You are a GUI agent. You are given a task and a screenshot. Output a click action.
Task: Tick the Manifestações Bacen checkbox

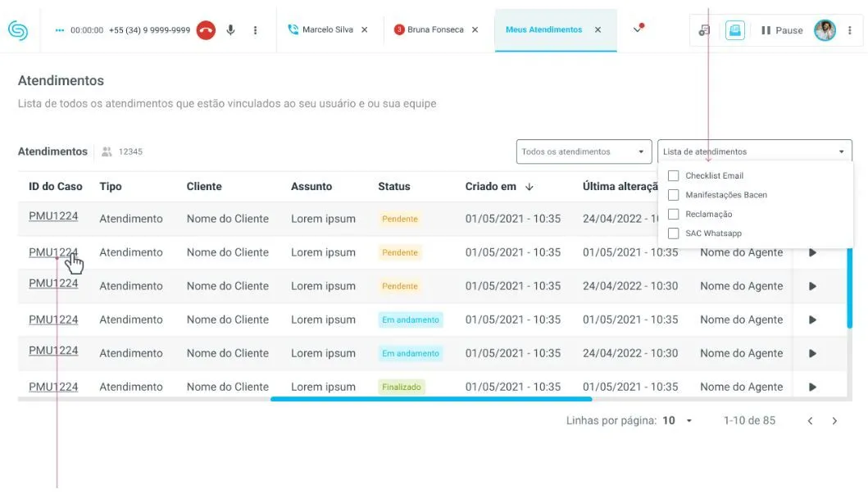pos(674,195)
